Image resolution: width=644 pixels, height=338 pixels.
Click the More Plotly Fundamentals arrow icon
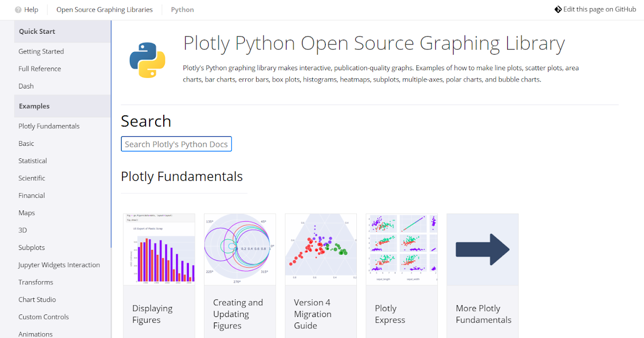pos(482,249)
